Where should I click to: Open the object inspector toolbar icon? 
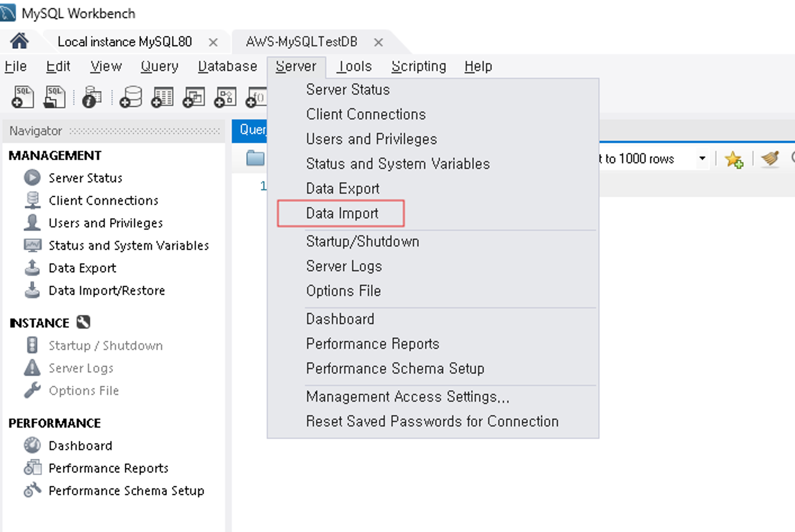[91, 97]
